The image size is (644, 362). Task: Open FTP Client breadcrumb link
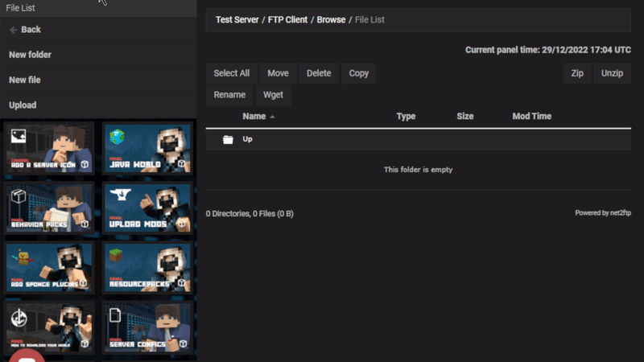tap(287, 19)
